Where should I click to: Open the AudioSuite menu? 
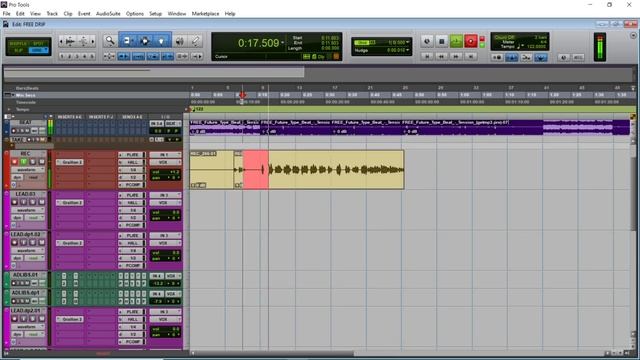pos(108,13)
